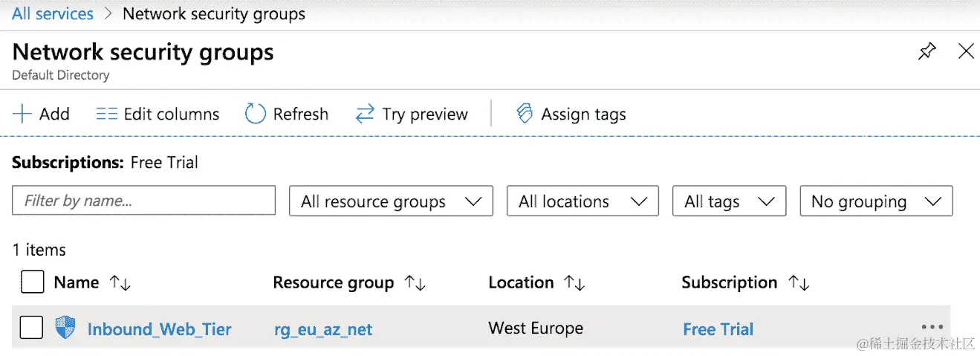Focus the Filter by name field
Viewport: 980px width, 356px height.
coord(143,201)
